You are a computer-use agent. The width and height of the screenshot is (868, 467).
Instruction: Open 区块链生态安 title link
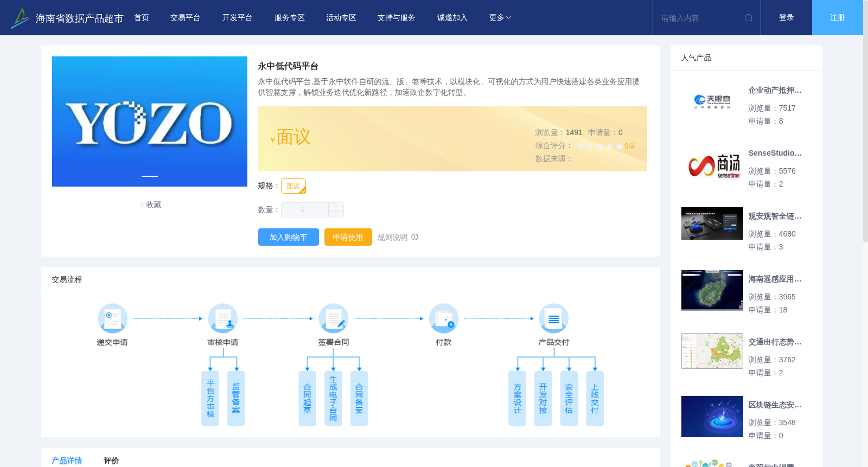tap(775, 405)
